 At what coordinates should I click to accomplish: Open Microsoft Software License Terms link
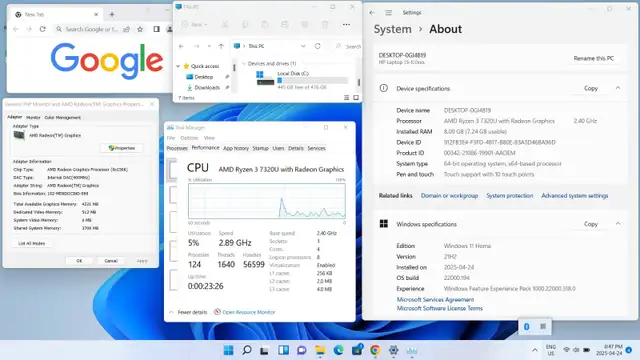pyautogui.click(x=440, y=308)
